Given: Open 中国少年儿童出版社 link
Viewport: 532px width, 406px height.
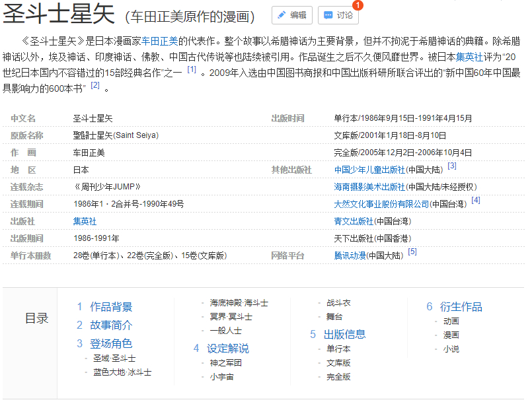Looking at the screenshot, I should [x=369, y=170].
